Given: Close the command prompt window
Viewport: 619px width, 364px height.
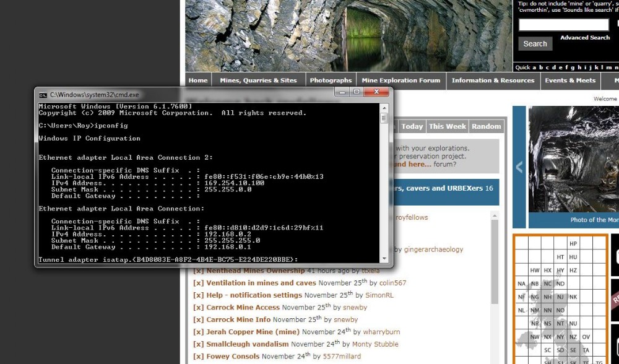Looking at the screenshot, I should coord(376,92).
